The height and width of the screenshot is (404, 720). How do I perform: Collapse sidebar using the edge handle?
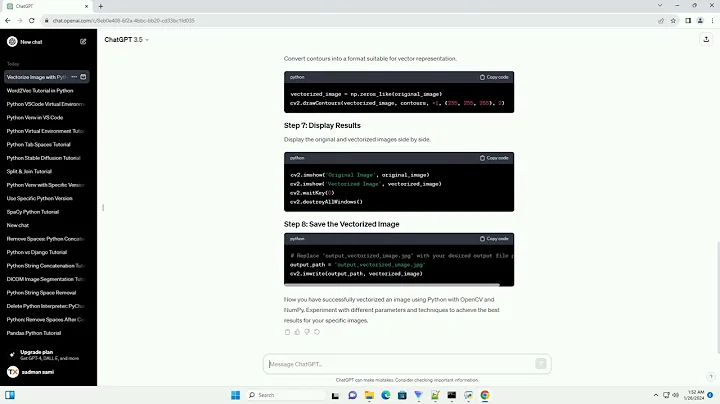tap(103, 208)
